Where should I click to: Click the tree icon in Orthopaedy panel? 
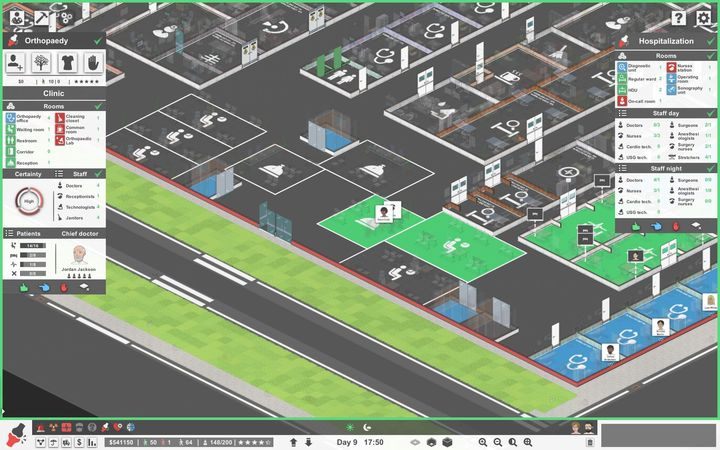click(42, 62)
